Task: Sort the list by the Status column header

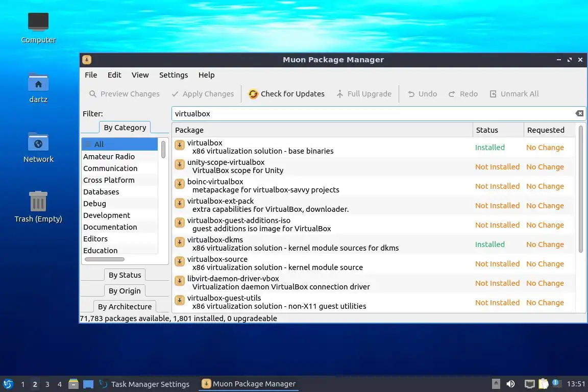Action: click(498, 130)
